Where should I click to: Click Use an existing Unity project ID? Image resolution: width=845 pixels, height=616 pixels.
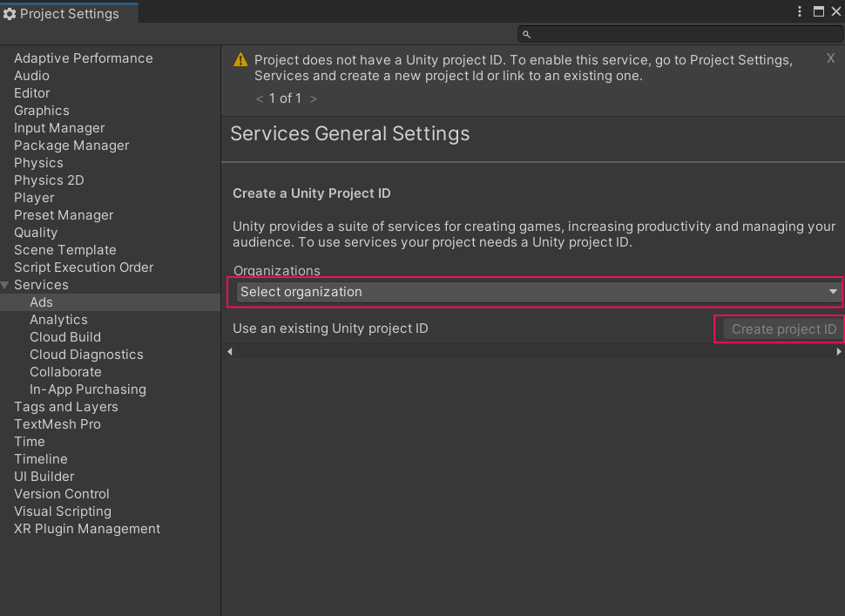coord(330,328)
